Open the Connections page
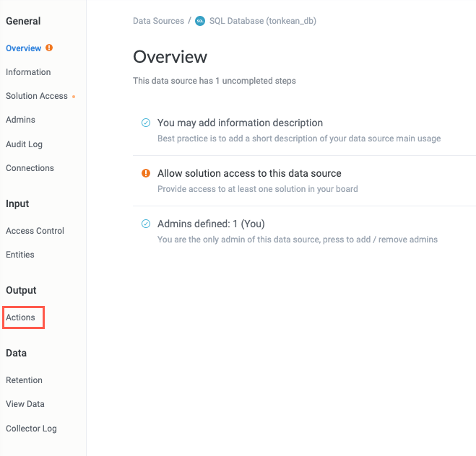476x456 pixels. [x=30, y=168]
